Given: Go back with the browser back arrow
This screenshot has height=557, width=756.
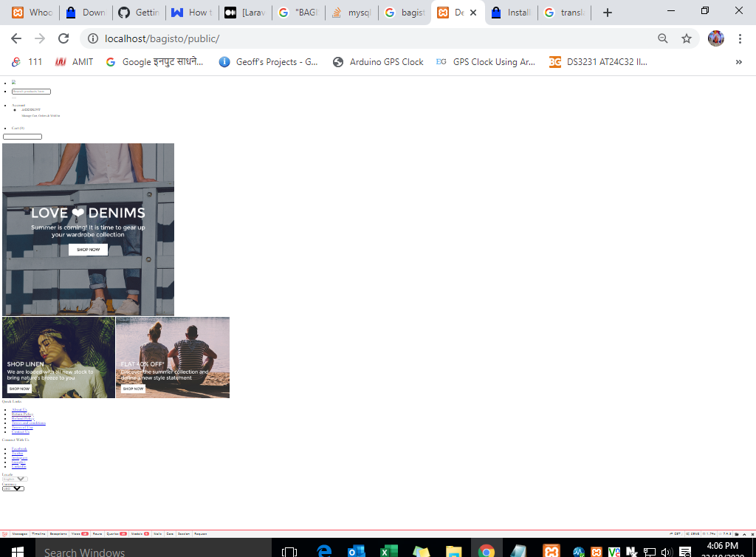Looking at the screenshot, I should click(16, 38).
